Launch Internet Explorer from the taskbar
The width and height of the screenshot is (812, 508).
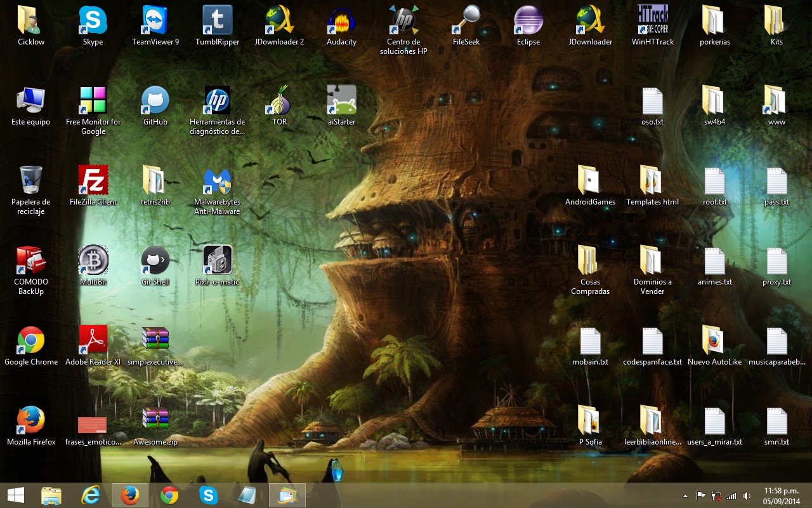tap(91, 495)
